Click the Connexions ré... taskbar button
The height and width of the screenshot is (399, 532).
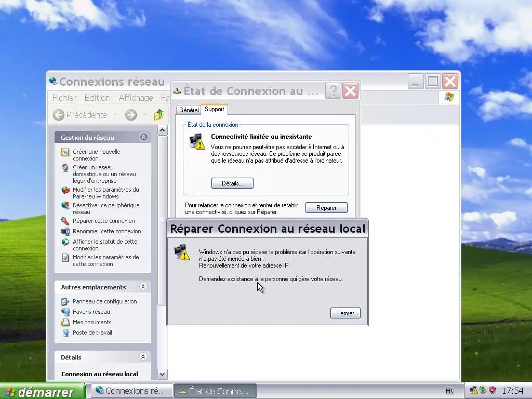coord(132,391)
